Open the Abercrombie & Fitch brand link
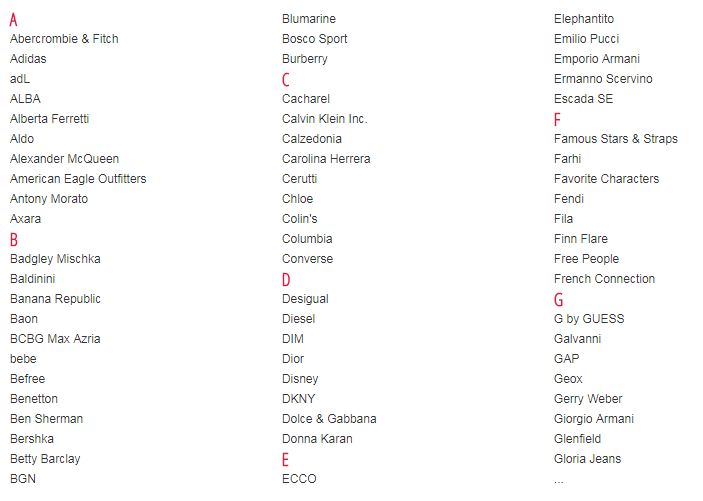This screenshot has height=501, width=703. (x=64, y=39)
